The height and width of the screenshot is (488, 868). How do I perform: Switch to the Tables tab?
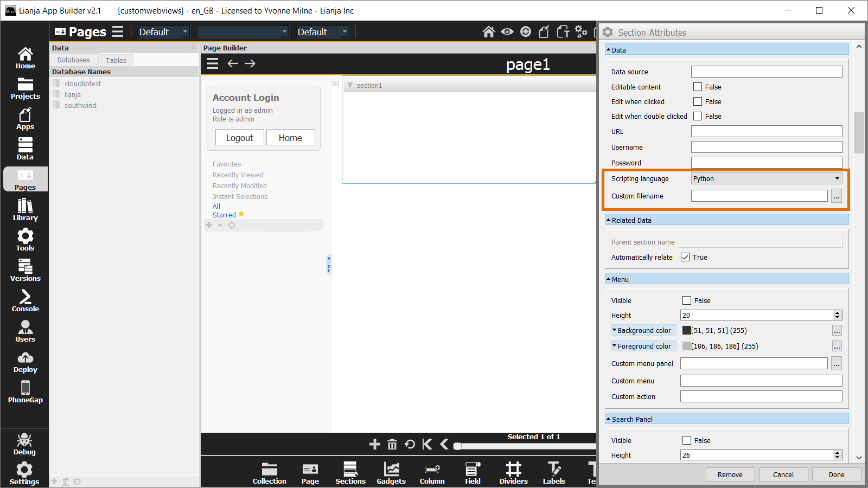[x=116, y=60]
